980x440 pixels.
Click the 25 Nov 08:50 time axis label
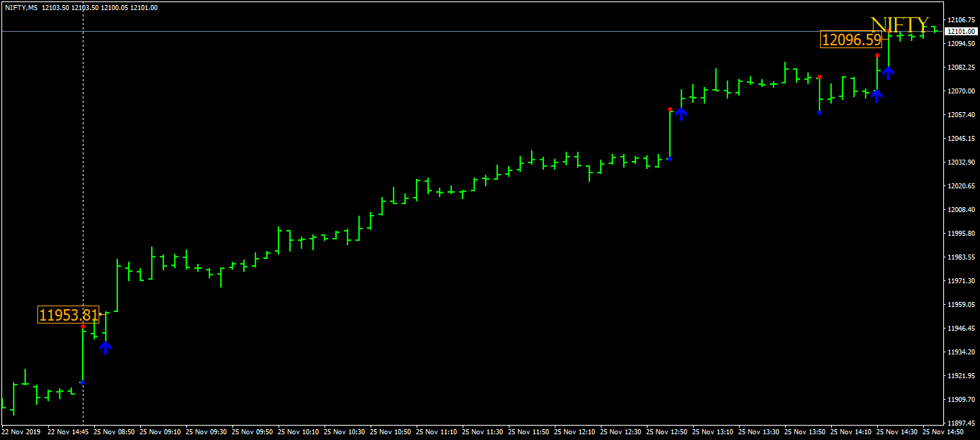(x=114, y=433)
